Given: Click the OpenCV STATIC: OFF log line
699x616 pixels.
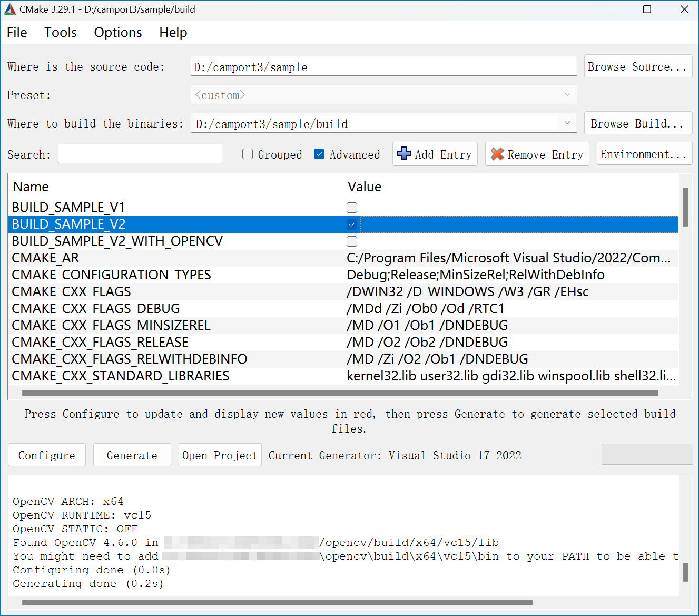Looking at the screenshot, I should click(75, 529).
